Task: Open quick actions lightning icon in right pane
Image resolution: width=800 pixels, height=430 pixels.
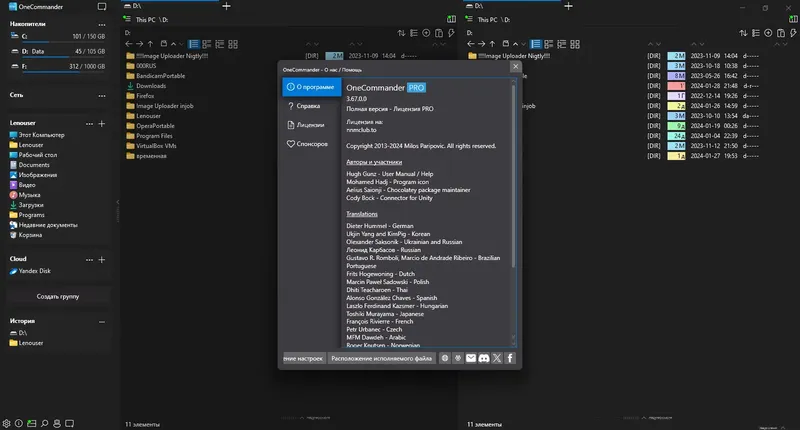Action: coord(793,33)
